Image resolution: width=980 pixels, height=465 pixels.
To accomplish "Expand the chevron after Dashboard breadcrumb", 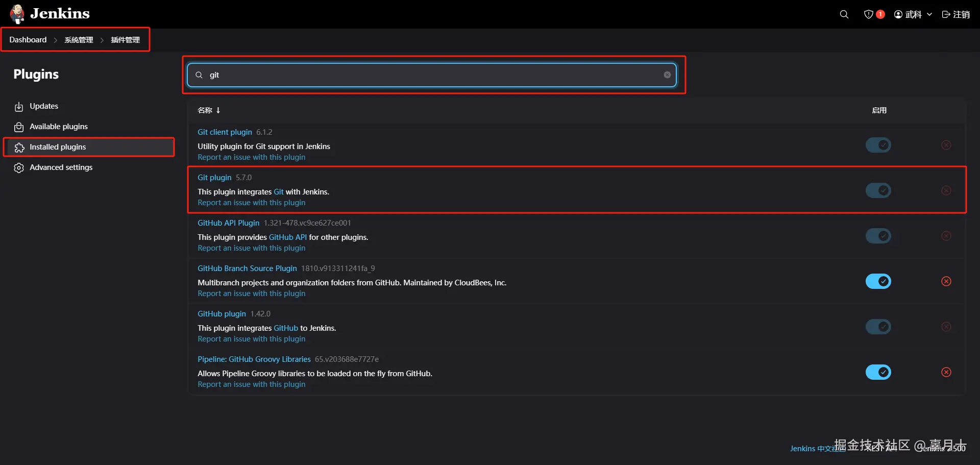I will pyautogui.click(x=56, y=40).
